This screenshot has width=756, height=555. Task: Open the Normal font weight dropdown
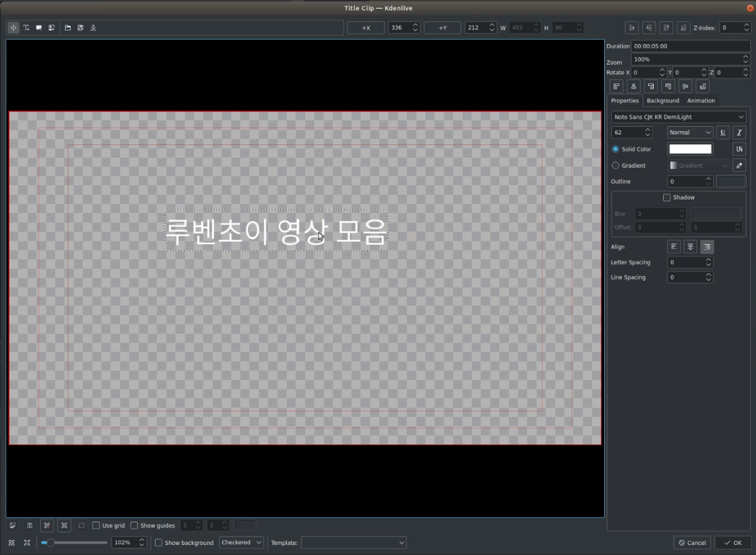coord(690,132)
